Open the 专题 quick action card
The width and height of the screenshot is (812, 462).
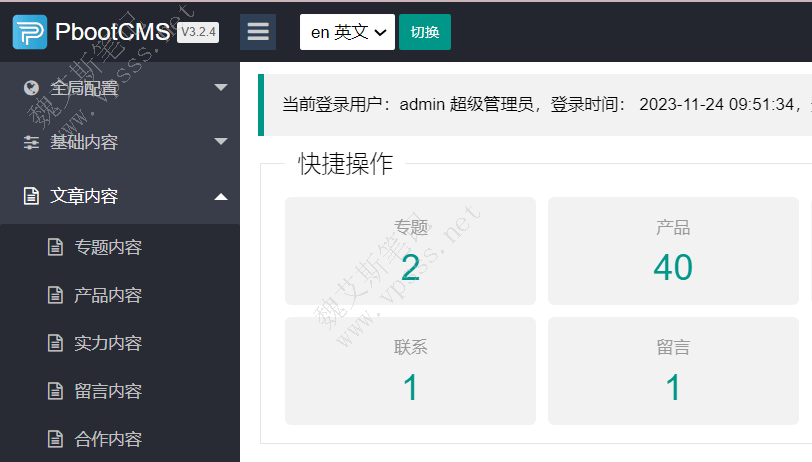coord(410,251)
